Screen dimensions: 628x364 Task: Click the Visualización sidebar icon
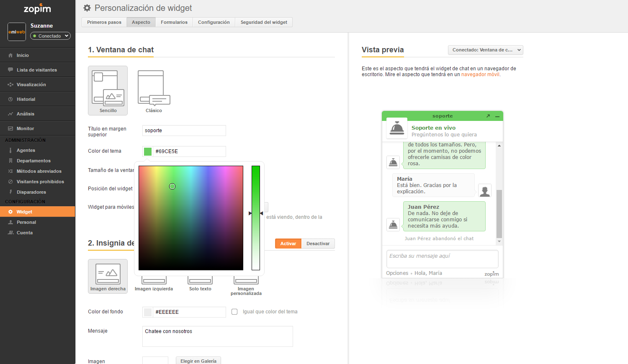(x=10, y=85)
